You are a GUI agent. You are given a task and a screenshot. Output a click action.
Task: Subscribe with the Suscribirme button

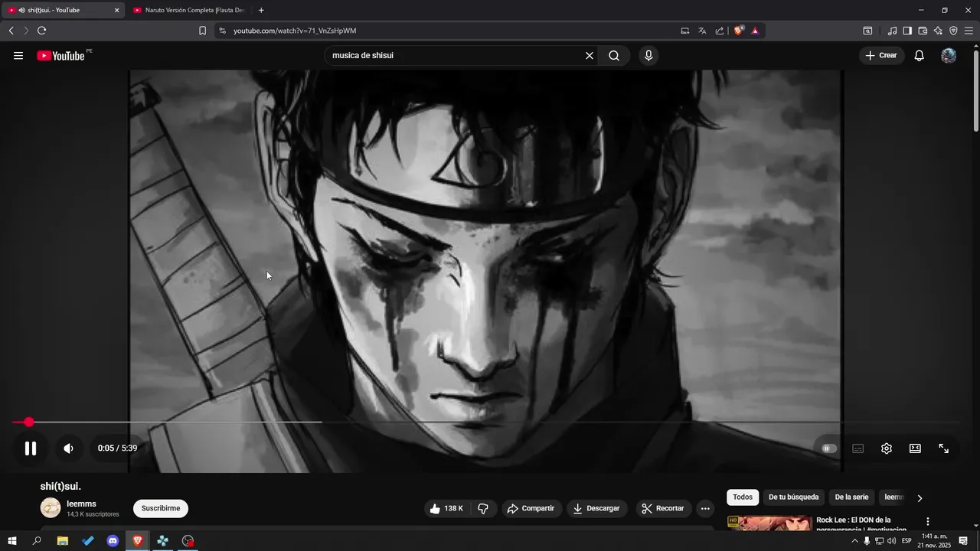click(x=161, y=508)
